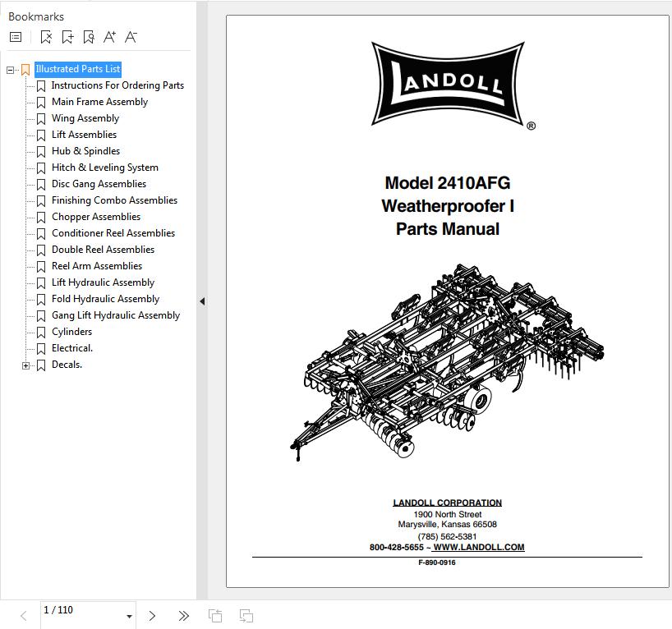Image resolution: width=672 pixels, height=629 pixels.
Task: Open Reel Arm Assemblies bookmark
Action: pyautogui.click(x=97, y=266)
